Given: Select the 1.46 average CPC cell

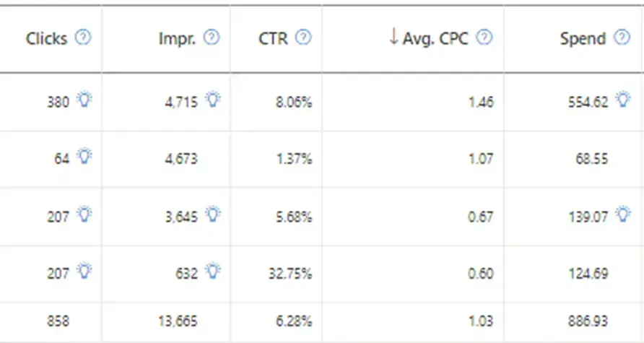Looking at the screenshot, I should [x=481, y=103].
